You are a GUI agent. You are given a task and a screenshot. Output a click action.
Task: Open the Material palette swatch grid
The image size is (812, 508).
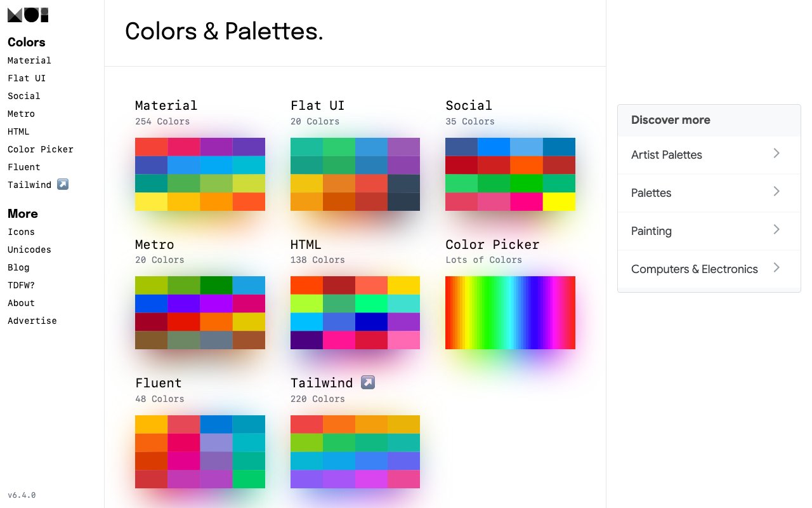(x=200, y=174)
